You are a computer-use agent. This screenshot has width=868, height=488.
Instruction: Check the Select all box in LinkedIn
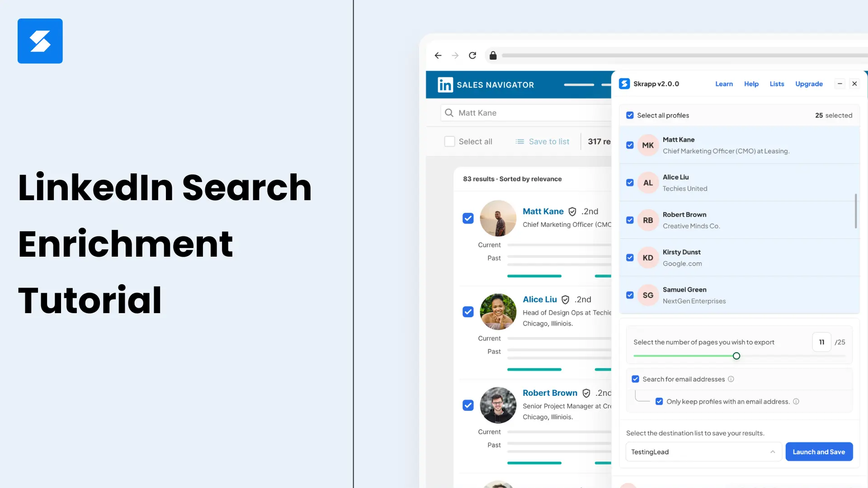pos(449,141)
